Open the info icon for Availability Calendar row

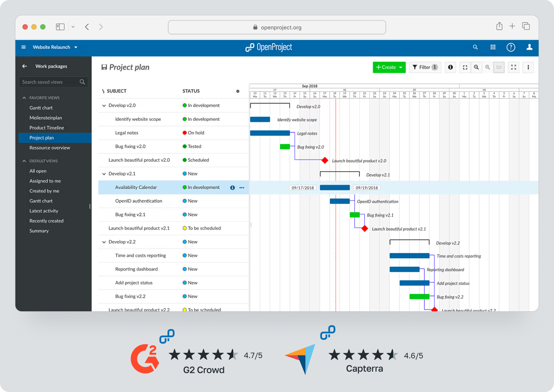[232, 188]
